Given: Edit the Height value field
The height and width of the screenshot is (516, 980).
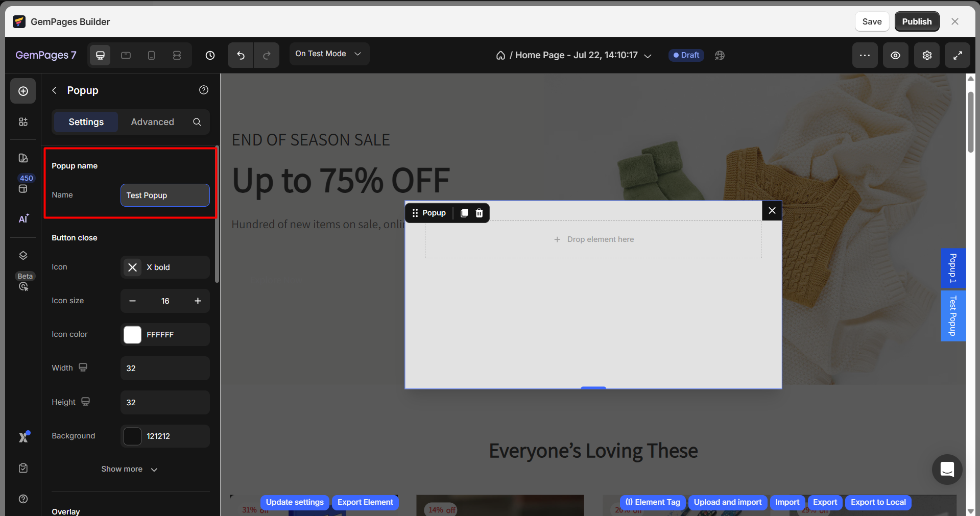Looking at the screenshot, I should click(165, 403).
